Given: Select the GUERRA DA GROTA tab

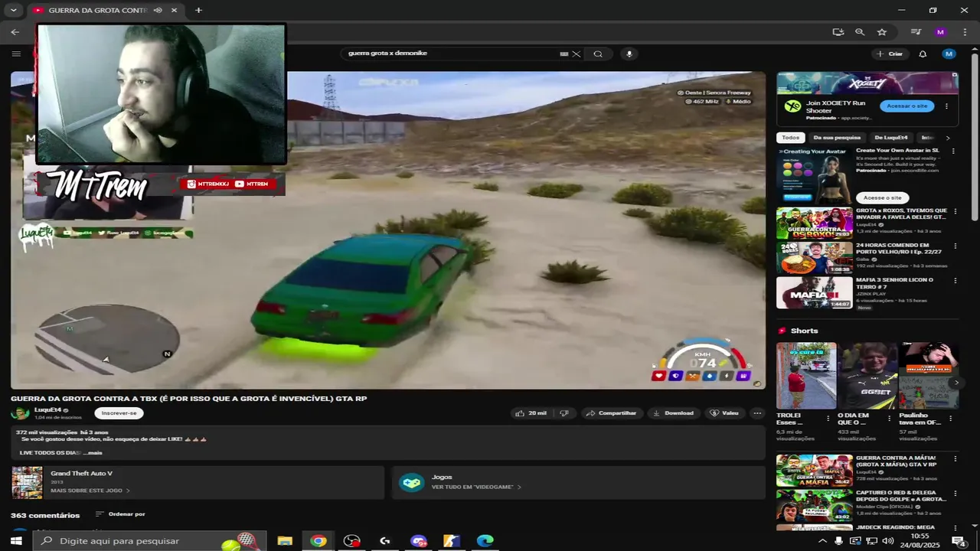Looking at the screenshot, I should pos(105,10).
